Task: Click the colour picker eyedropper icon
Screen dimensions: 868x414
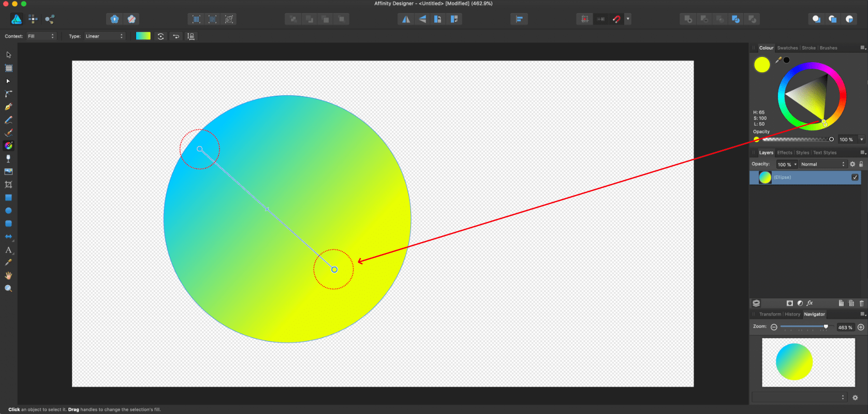Action: [778, 60]
